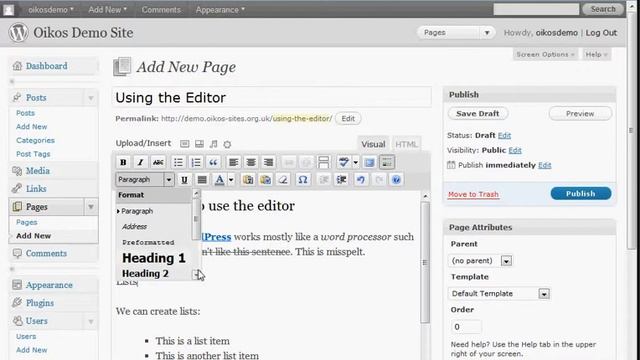
Task: Add audio via Upload/Insert
Action: 213,144
